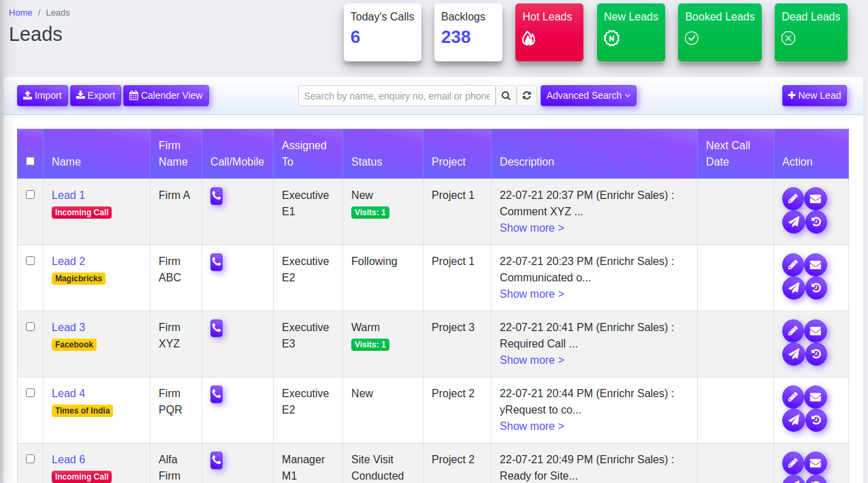This screenshot has height=483, width=868.
Task: Click the phone call icon for Lead 1
Action: [216, 196]
